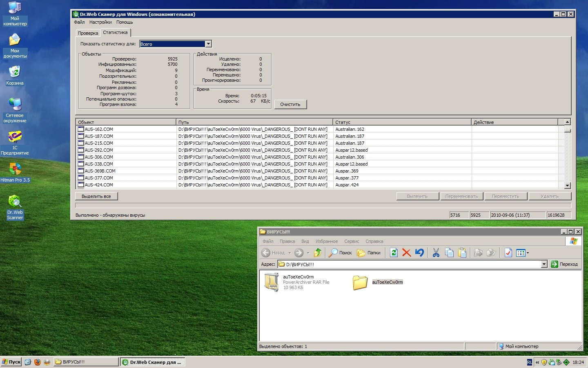The image size is (588, 368).
Task: Click scroll down arrow in results list
Action: [567, 185]
